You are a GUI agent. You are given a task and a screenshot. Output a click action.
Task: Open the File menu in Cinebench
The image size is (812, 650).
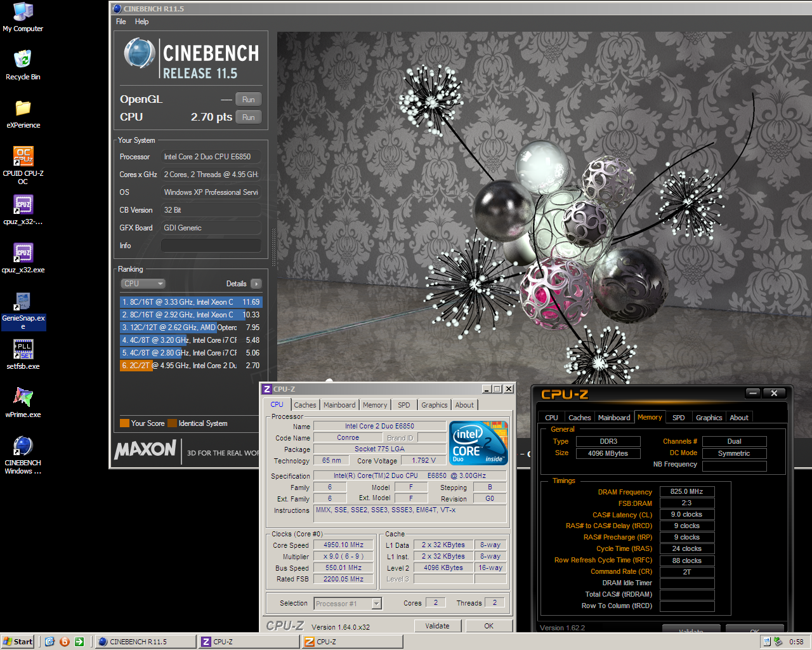[121, 22]
